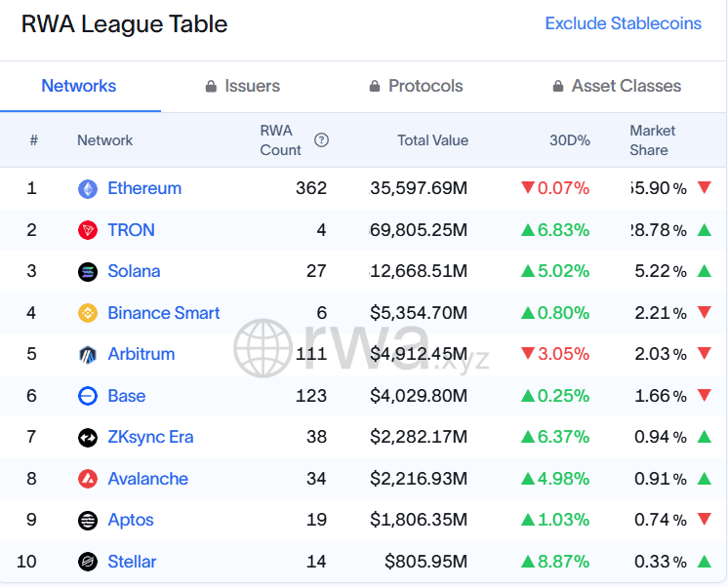The height and width of the screenshot is (587, 728).
Task: Open the TRON network link
Action: coord(131,230)
